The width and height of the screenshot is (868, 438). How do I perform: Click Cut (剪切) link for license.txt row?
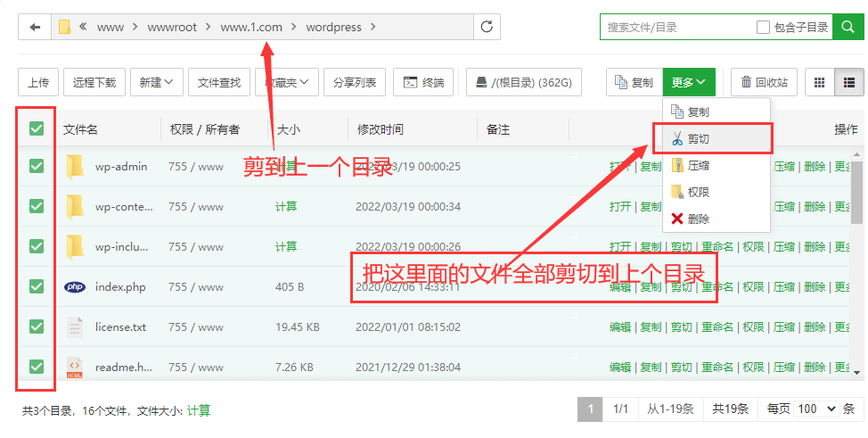click(x=682, y=327)
